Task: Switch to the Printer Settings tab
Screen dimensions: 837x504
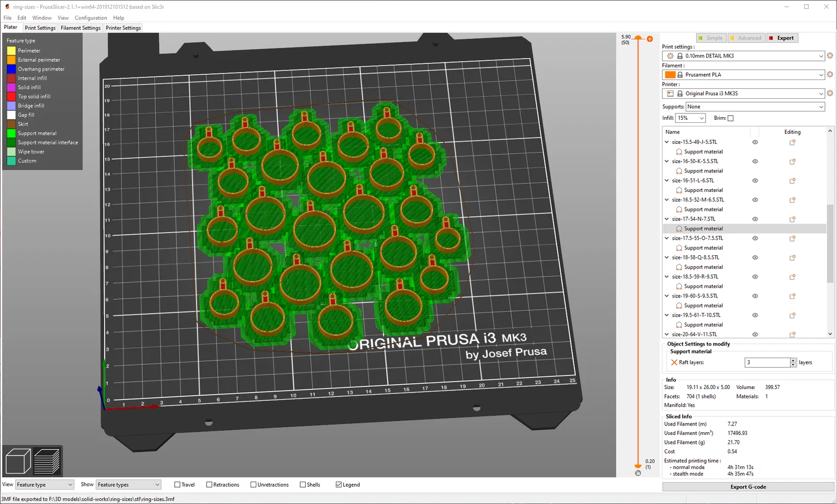Action: tap(123, 28)
